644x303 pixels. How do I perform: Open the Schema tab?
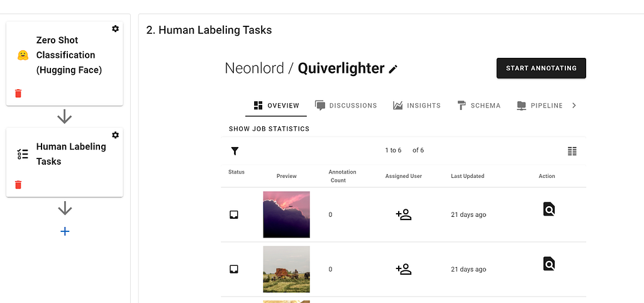(x=479, y=106)
